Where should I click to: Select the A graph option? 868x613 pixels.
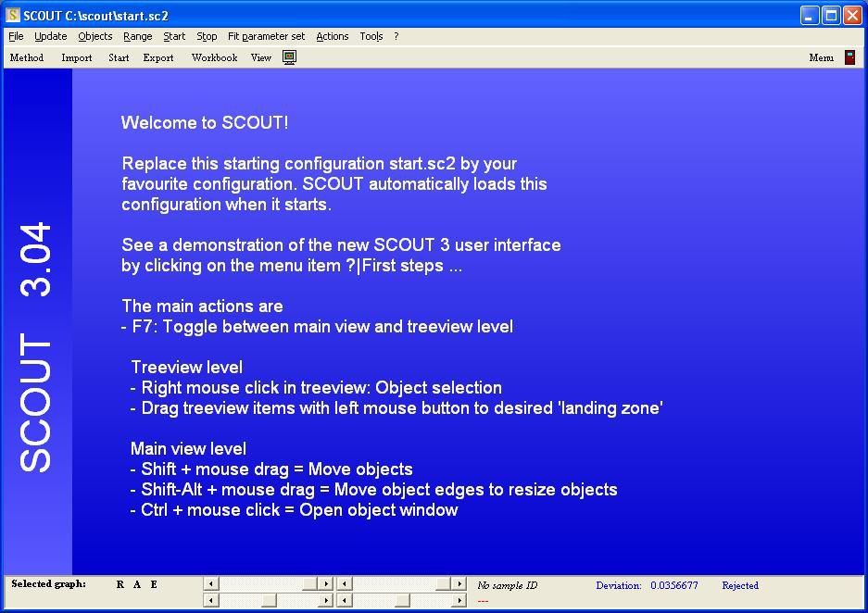pos(137,585)
